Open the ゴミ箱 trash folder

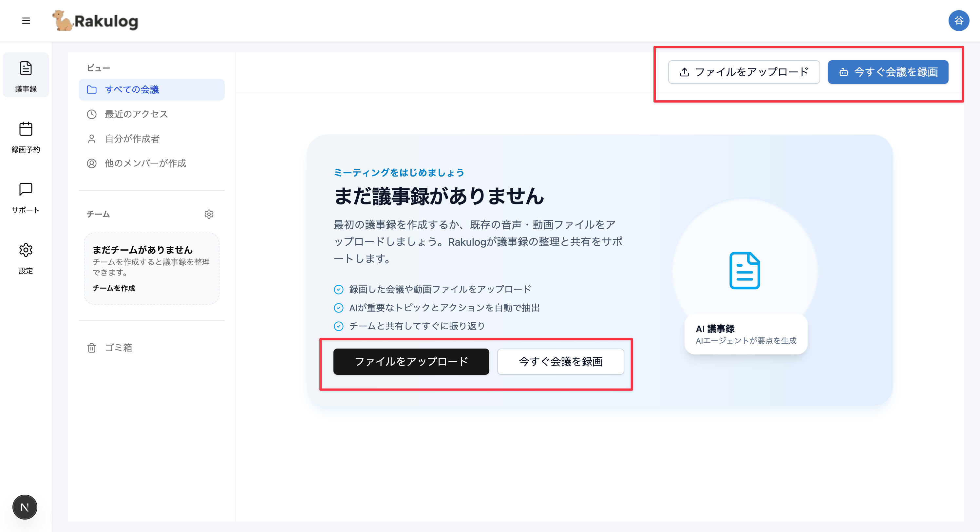pos(118,348)
